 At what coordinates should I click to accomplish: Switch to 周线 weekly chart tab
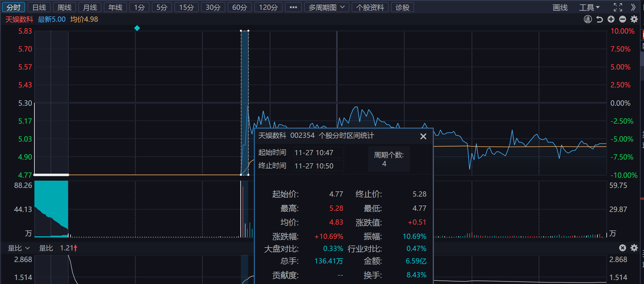click(64, 7)
